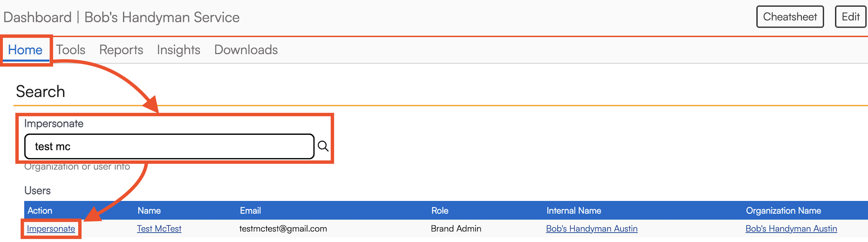The height and width of the screenshot is (242, 868).
Task: Click the testmctest@gmail.com email cell
Action: click(283, 228)
